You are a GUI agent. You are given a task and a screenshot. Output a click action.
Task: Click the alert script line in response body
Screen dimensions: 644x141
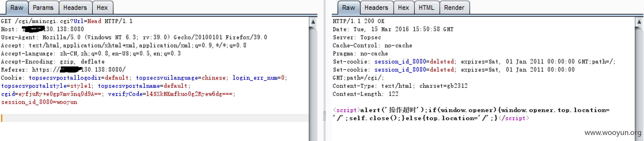click(x=471, y=110)
